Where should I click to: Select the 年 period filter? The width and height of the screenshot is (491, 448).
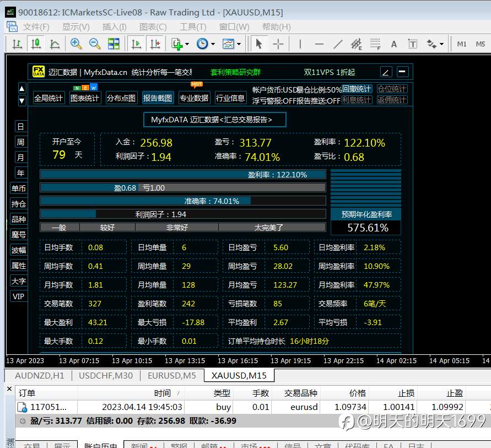21,173
